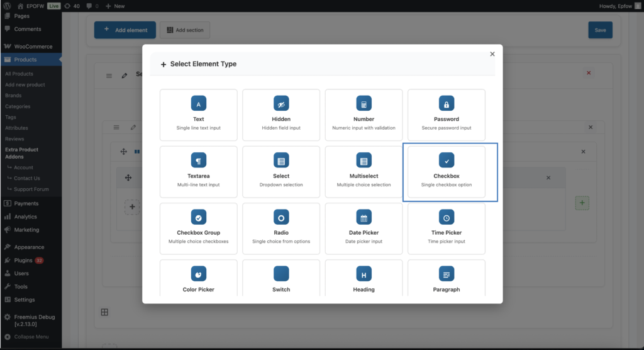
Task: Choose the Hidden field element icon
Action: [281, 104]
